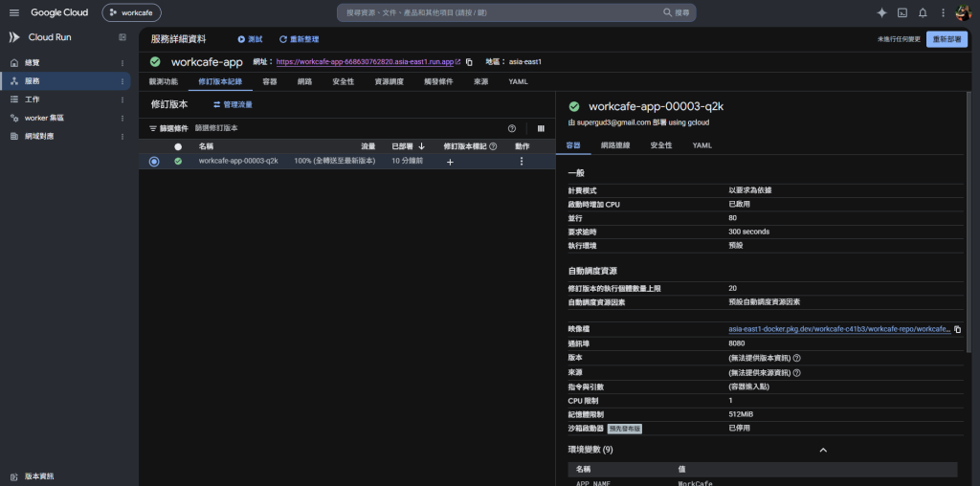Open actions menu for workcafe-app-00003-q2k
980x486 pixels.
tap(522, 161)
